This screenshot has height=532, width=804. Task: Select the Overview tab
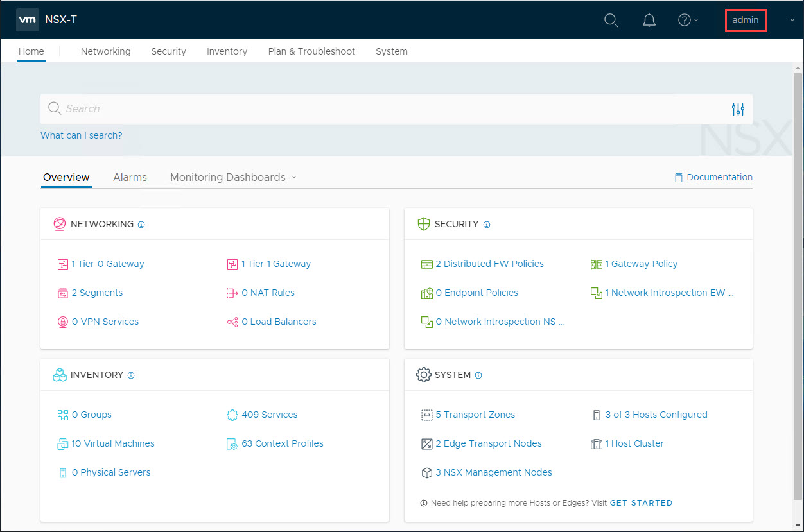pyautogui.click(x=66, y=177)
